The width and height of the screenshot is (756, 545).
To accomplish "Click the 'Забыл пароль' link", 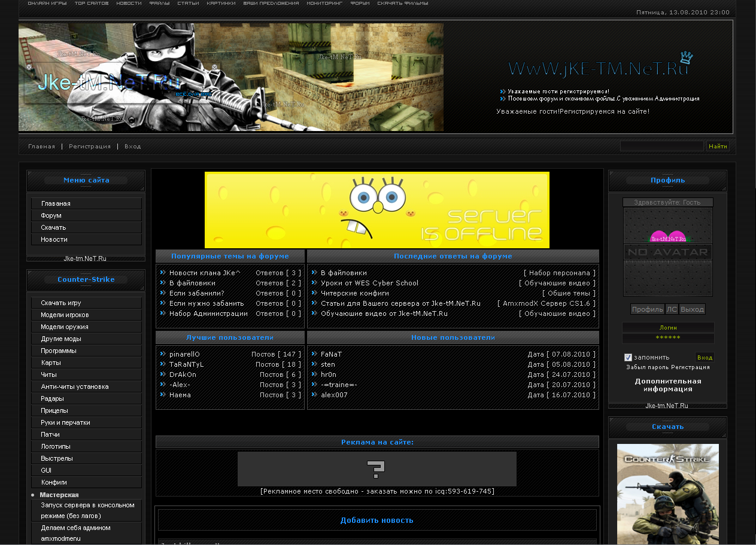I will 648,367.
